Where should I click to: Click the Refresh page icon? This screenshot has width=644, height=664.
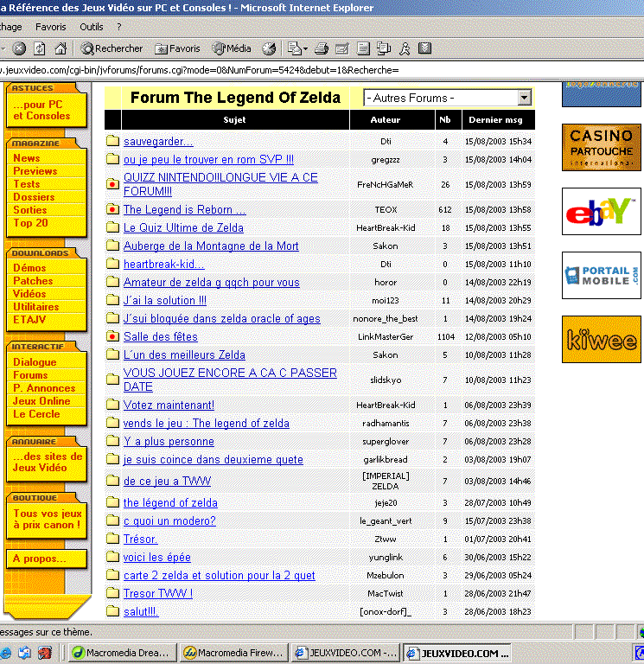tap(40, 48)
